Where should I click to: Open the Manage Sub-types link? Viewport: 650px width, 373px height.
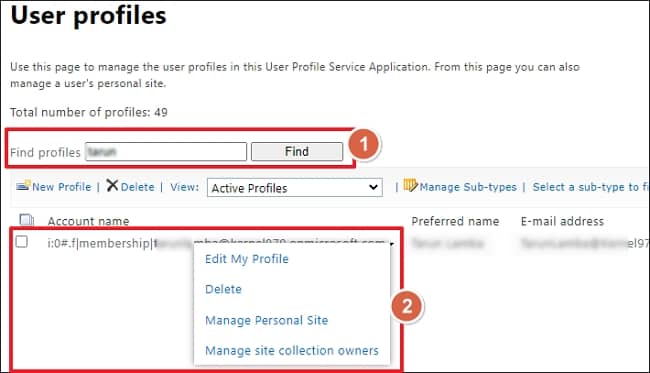468,187
